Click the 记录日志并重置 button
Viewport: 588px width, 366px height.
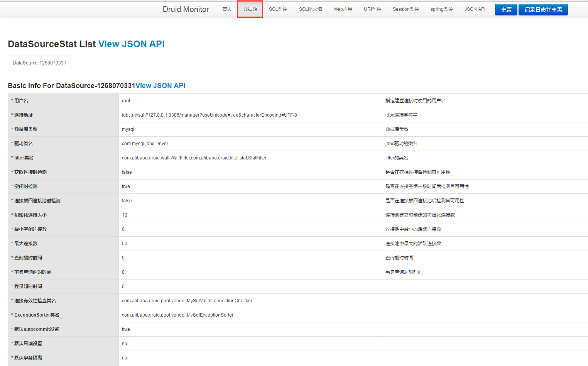click(x=543, y=9)
